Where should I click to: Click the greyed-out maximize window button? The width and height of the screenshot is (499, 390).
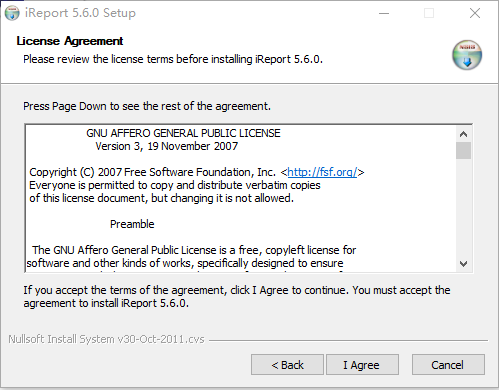[429, 13]
